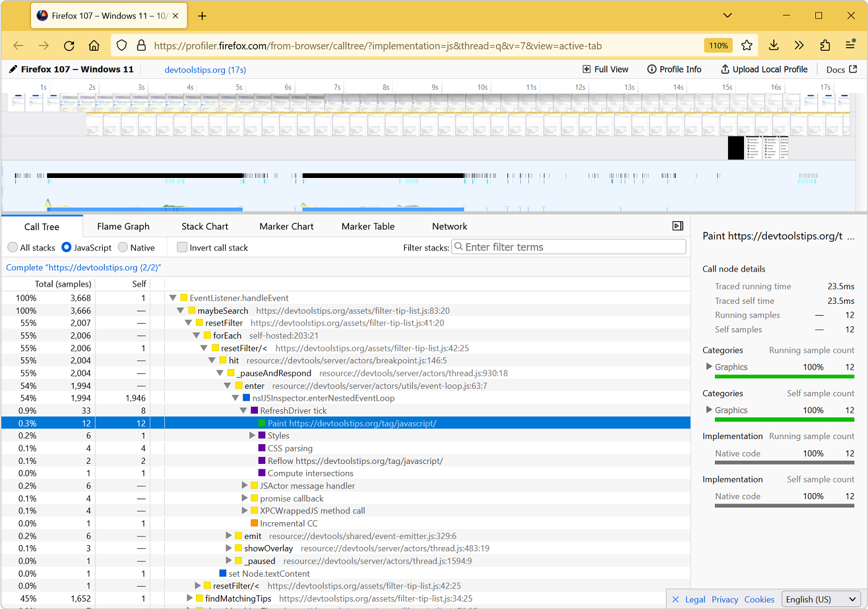This screenshot has width=868, height=609.
Task: Click the home icon
Action: click(93, 45)
